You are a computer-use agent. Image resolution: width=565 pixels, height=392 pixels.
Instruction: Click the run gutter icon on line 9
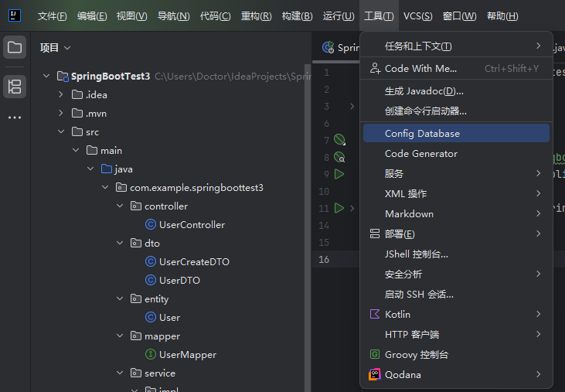pos(339,174)
